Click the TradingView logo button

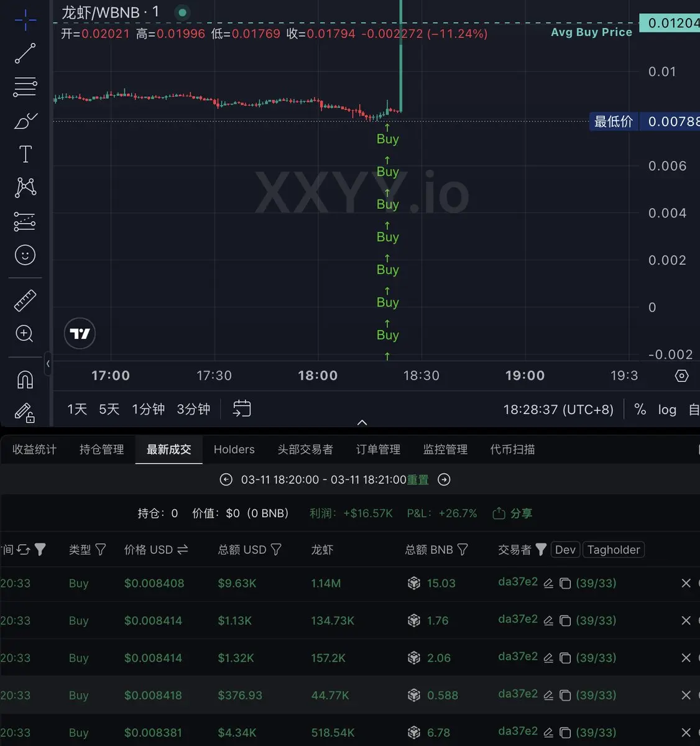coord(80,334)
